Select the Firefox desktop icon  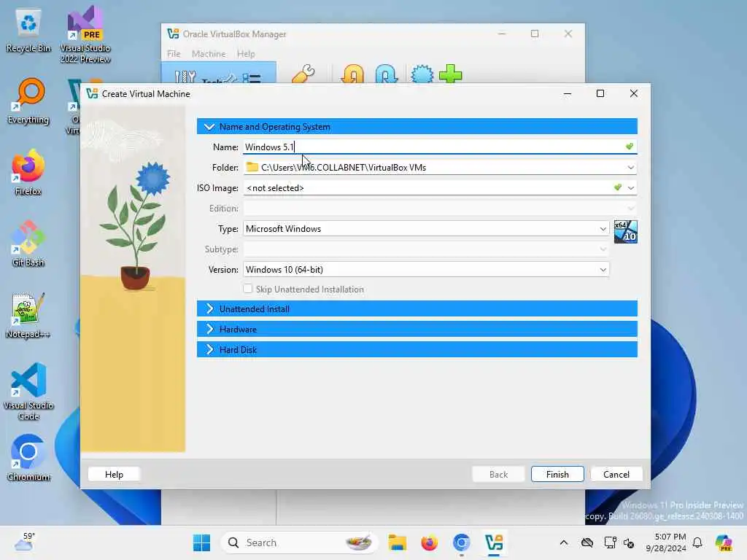[x=28, y=172]
